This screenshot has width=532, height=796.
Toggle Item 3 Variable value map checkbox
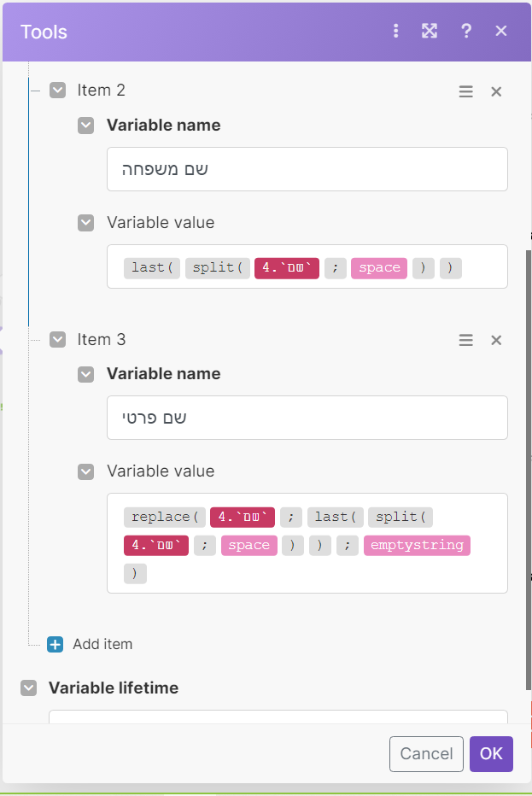[x=85, y=471]
